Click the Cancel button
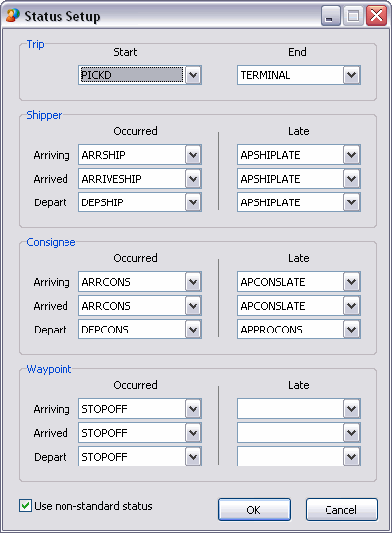This screenshot has height=533, width=392. [341, 509]
